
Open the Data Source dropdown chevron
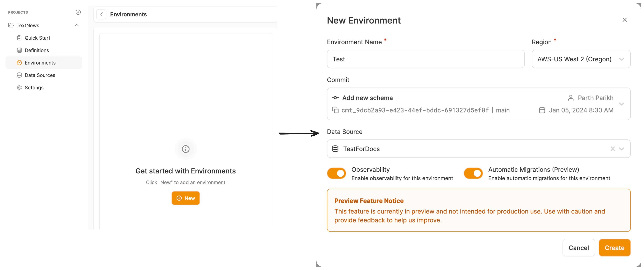pos(622,149)
